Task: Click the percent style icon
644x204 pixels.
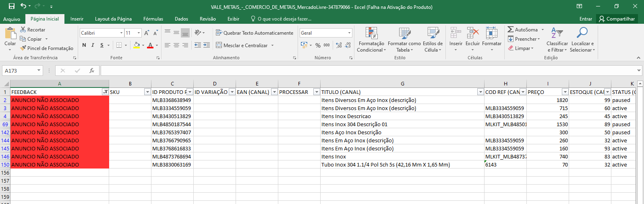Action: 318,46
